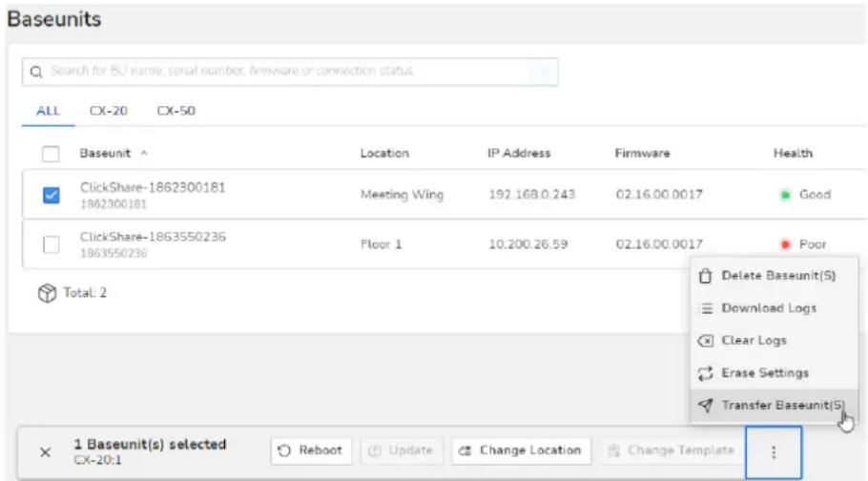868x481 pixels.
Task: Uncheck ClickShare-1862300181 row checkbox
Action: (x=51, y=195)
